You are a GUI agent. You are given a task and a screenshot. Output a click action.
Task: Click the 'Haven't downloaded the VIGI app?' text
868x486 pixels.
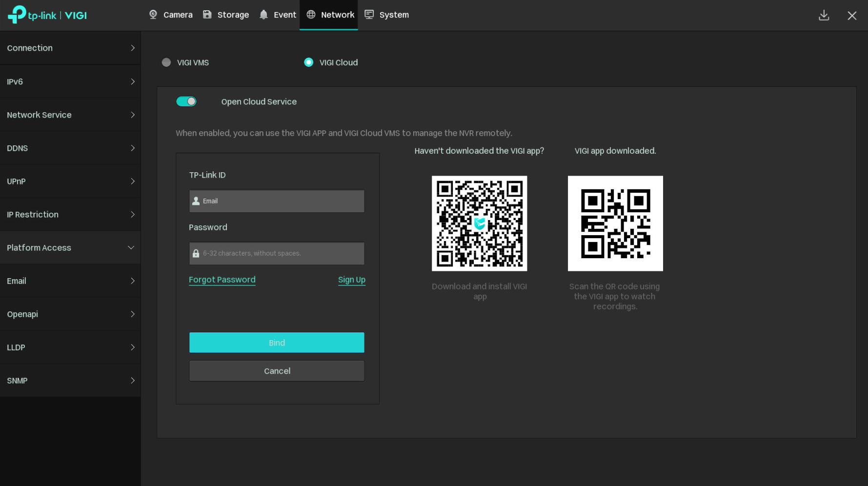(479, 151)
